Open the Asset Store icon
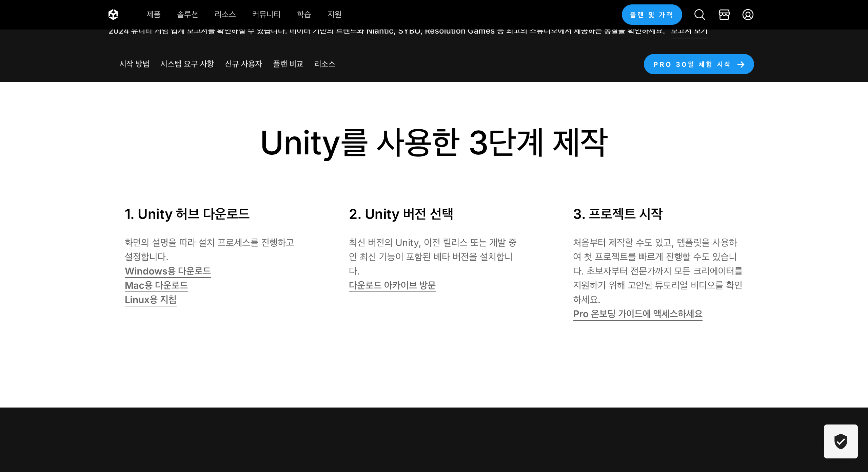Image resolution: width=868 pixels, height=472 pixels. [x=724, y=15]
